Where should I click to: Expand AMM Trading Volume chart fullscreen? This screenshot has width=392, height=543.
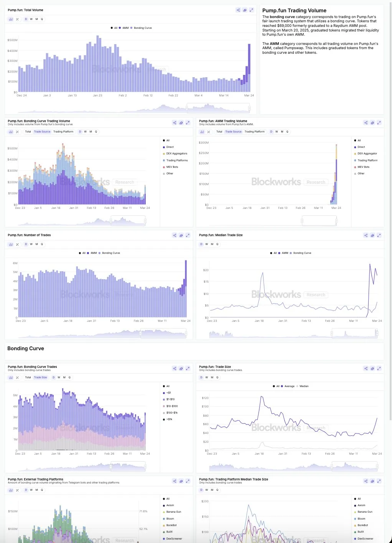tap(379, 123)
